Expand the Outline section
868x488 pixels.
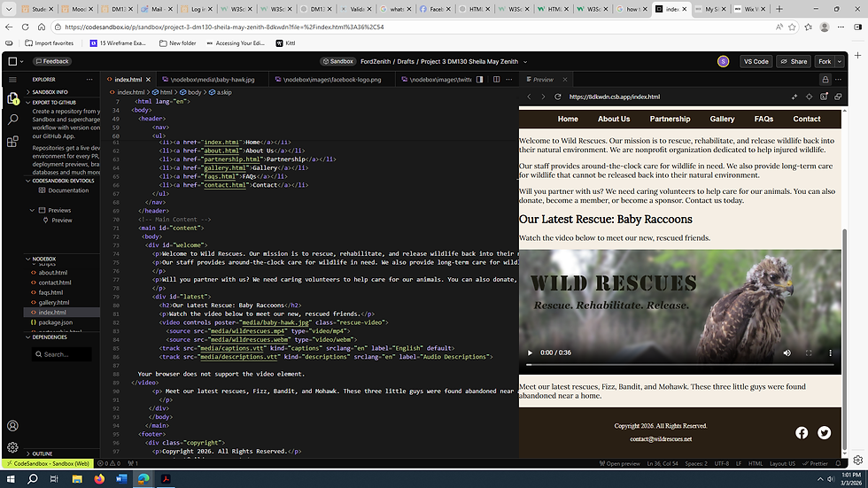tap(43, 453)
